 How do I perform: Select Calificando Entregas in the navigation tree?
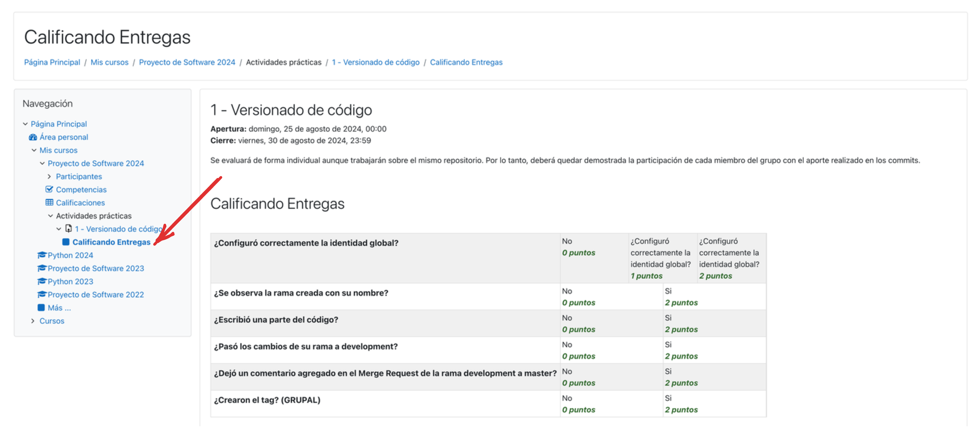click(111, 242)
